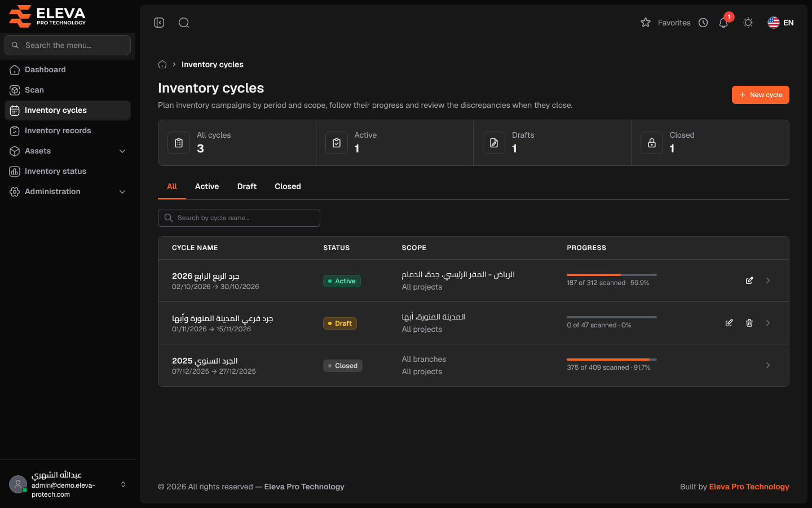This screenshot has width=812, height=508.
Task: Open details chevron for Active cycle
Action: (x=768, y=281)
